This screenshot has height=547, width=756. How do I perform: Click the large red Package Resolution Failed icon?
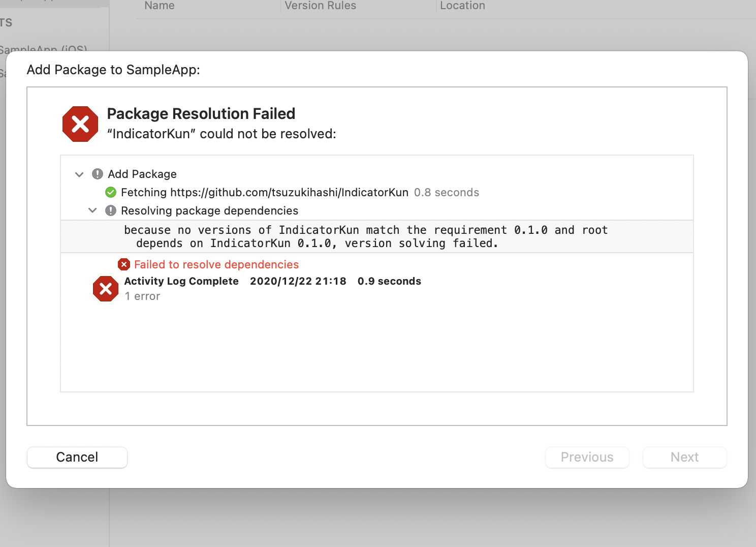coord(80,124)
